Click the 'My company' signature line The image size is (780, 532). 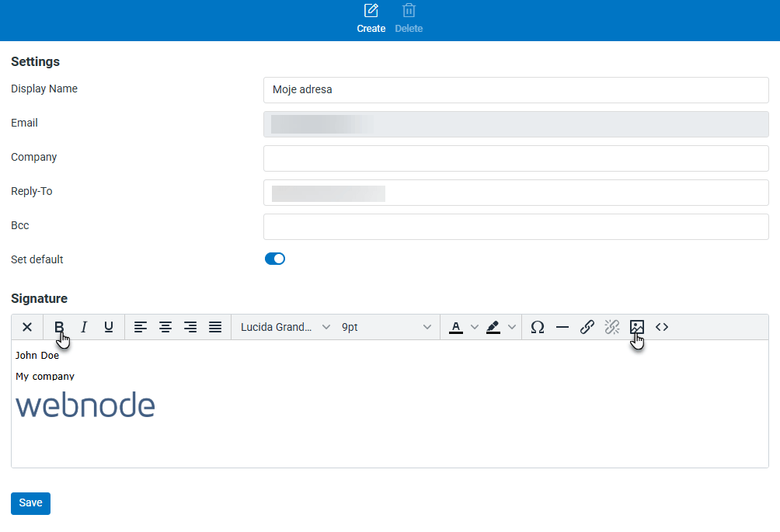pos(45,377)
